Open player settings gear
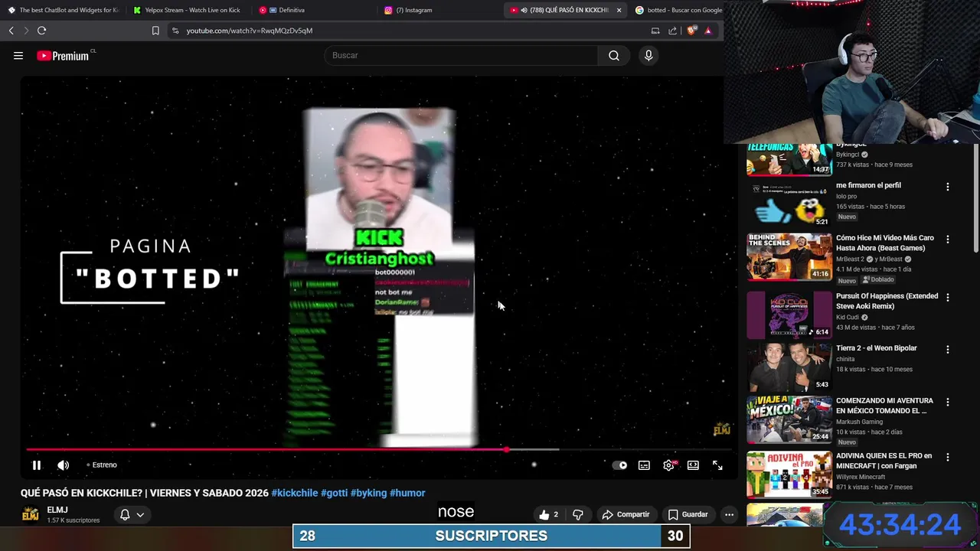Screen dimensions: 980x551 click(669, 465)
